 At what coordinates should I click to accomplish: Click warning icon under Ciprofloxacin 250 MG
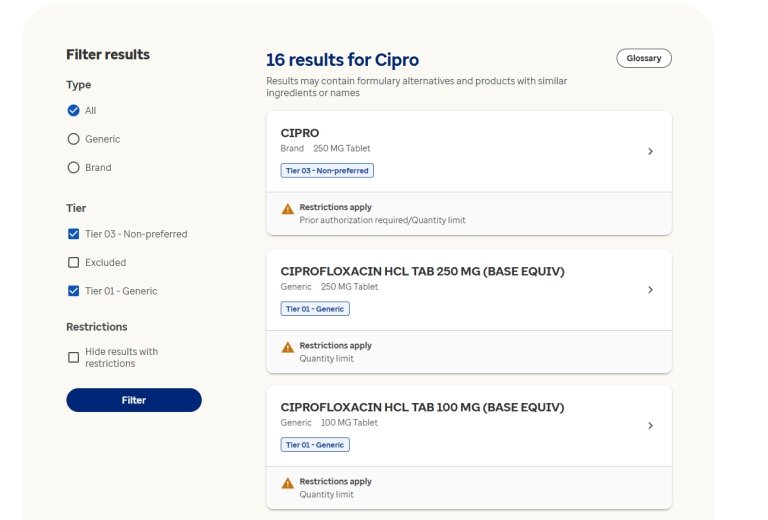288,347
